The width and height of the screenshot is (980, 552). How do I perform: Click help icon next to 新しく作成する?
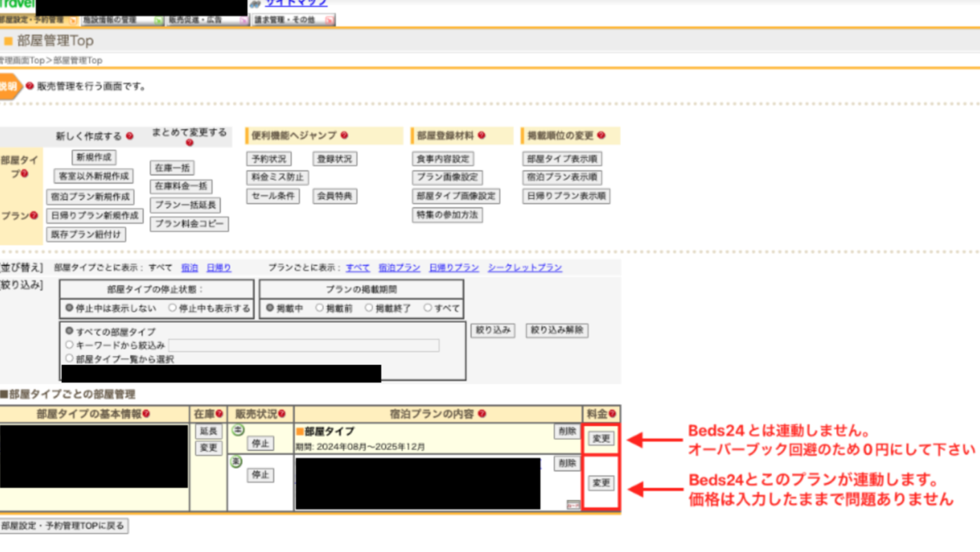pos(129,136)
